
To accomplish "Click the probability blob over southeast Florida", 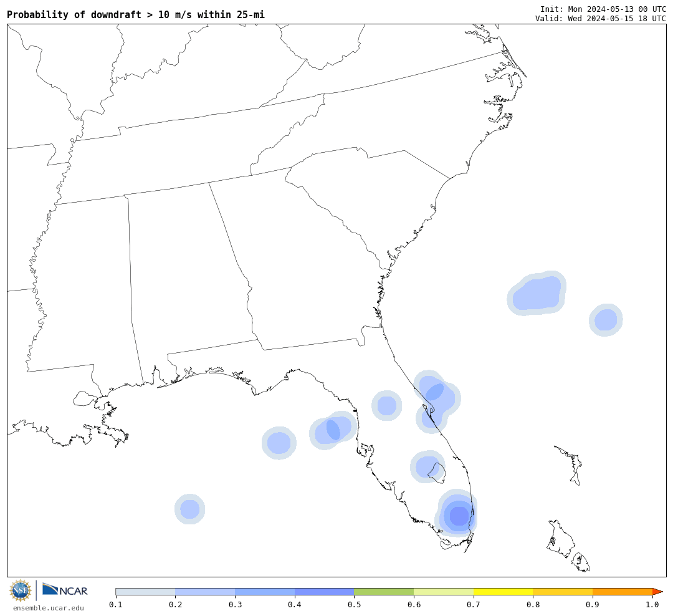I will click(x=456, y=513).
